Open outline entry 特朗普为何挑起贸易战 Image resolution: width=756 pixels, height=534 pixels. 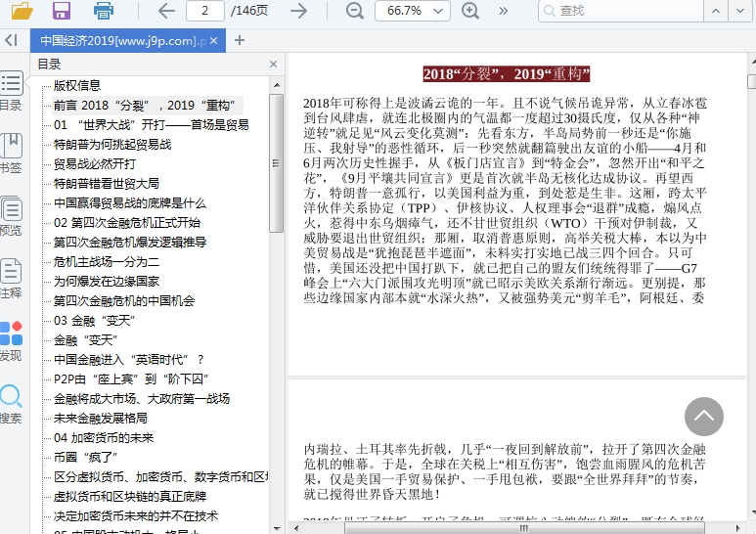112,145
